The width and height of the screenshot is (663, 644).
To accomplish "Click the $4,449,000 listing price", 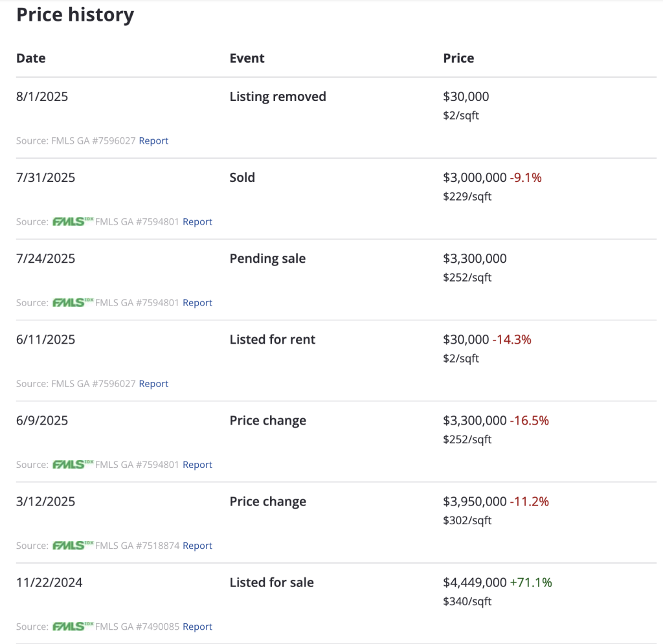I will point(475,582).
